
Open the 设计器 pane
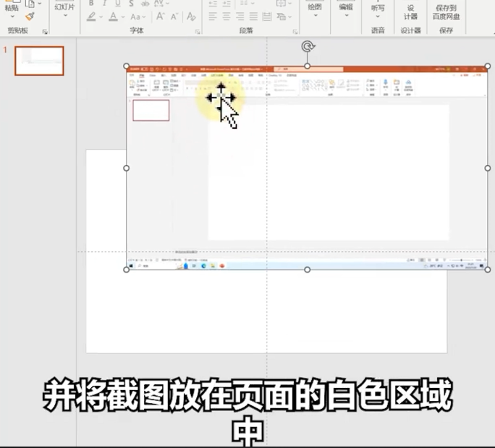410,12
